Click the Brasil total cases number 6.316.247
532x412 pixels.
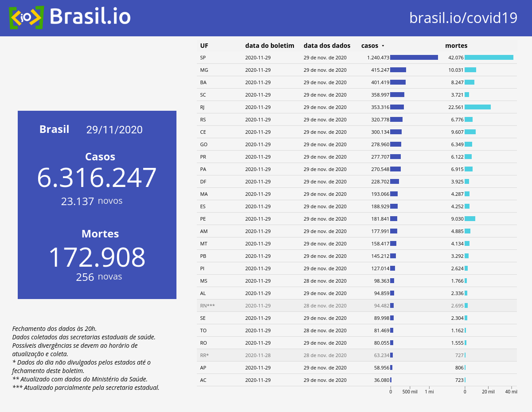[x=97, y=178]
